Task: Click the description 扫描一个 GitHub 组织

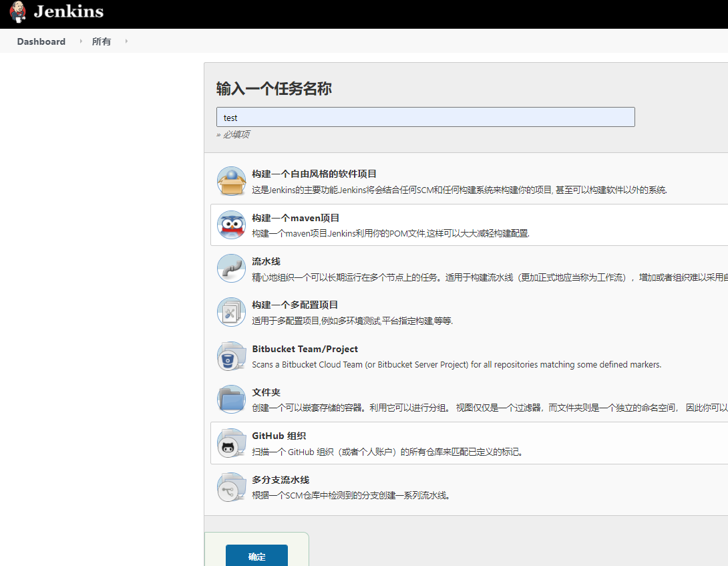Action: click(387, 452)
